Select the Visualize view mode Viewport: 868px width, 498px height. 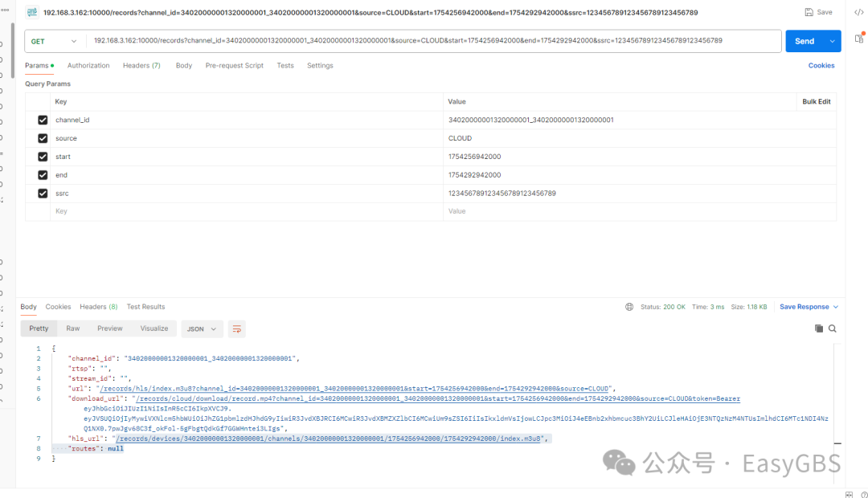click(x=154, y=329)
